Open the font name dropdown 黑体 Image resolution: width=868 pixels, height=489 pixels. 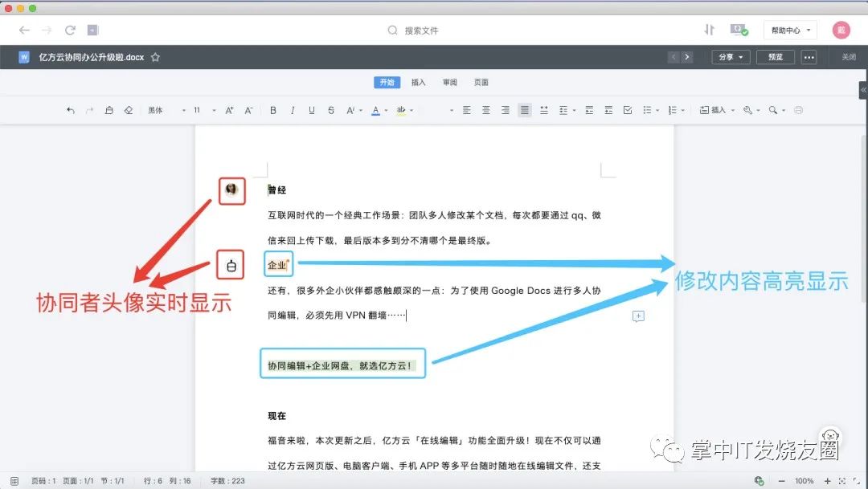pyautogui.click(x=166, y=110)
